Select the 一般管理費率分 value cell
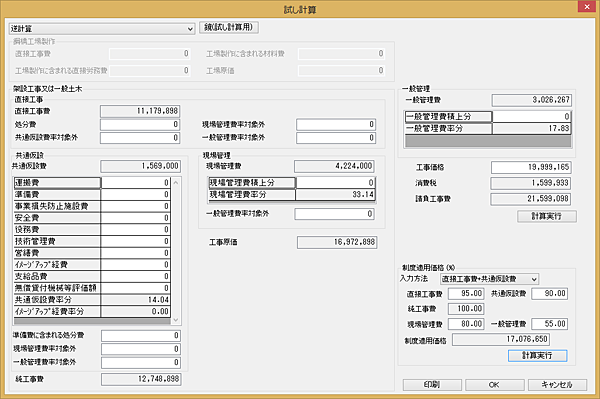This screenshot has height=399, width=600. [532, 128]
